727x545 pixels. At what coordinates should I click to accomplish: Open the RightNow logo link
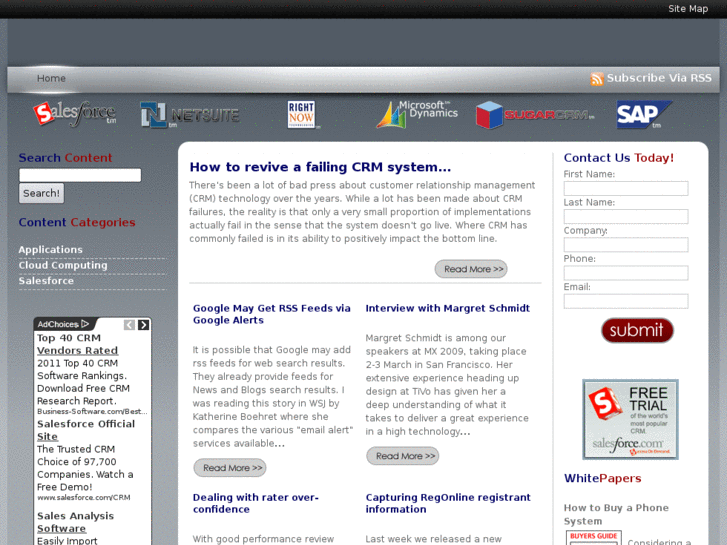[x=302, y=115]
